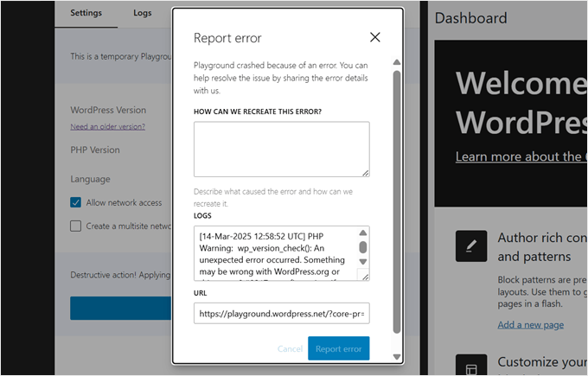Click the dialog scrollbar down arrow
The image size is (588, 376).
[397, 357]
